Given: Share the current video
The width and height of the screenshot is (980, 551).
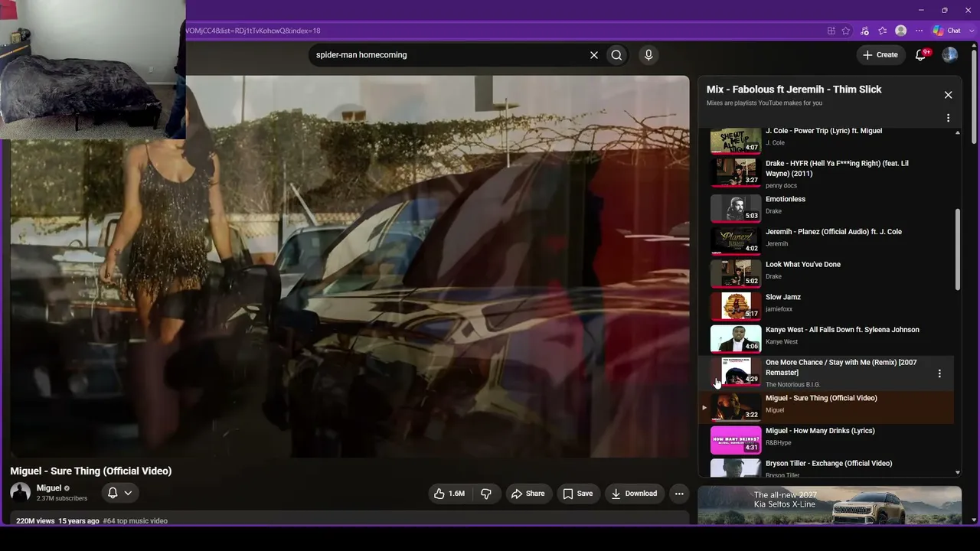Looking at the screenshot, I should click(x=528, y=494).
